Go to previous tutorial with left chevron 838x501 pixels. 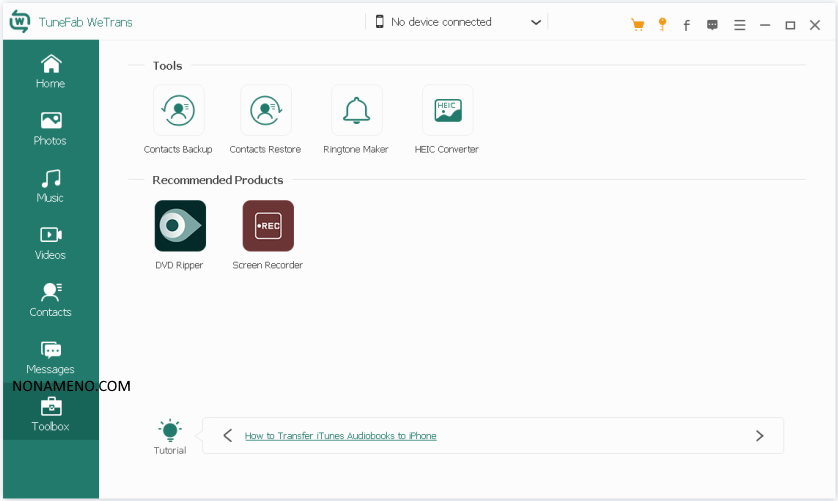tap(228, 436)
